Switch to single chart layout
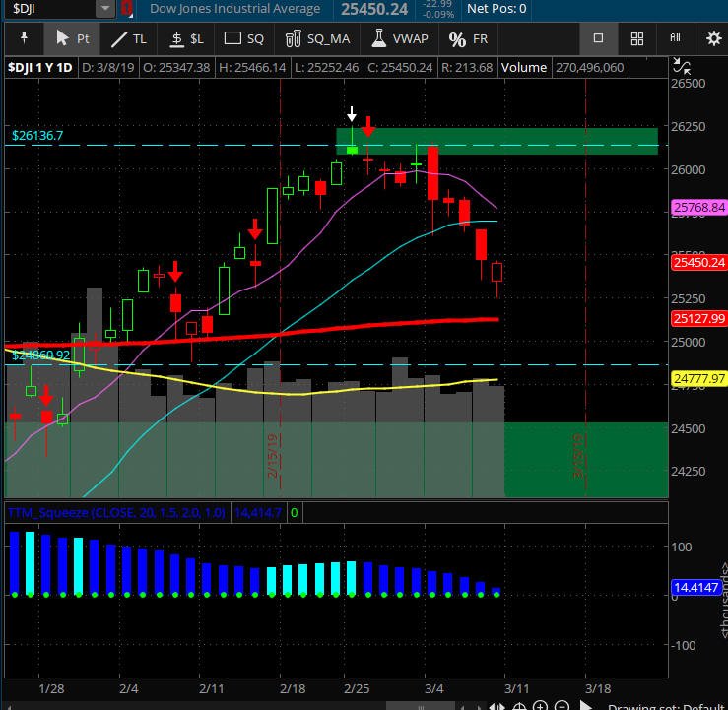The width and height of the screenshot is (728, 710). 598,38
